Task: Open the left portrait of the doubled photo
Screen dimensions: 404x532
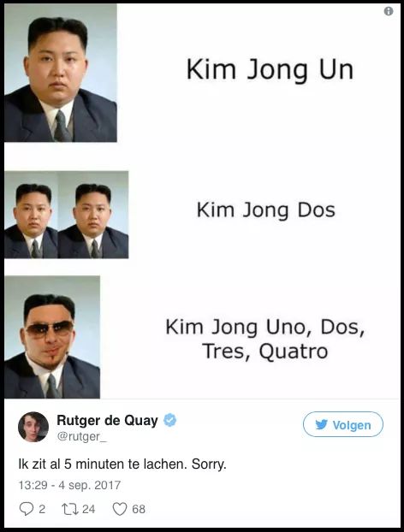Action: point(31,215)
